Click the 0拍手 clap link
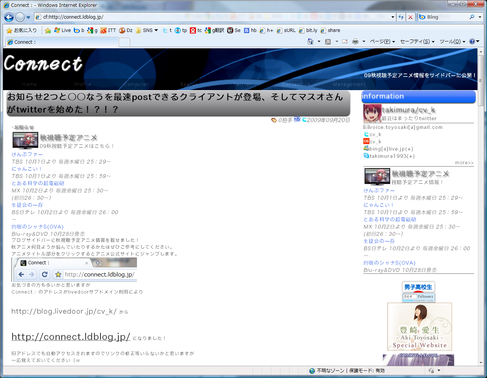 pyautogui.click(x=282, y=120)
